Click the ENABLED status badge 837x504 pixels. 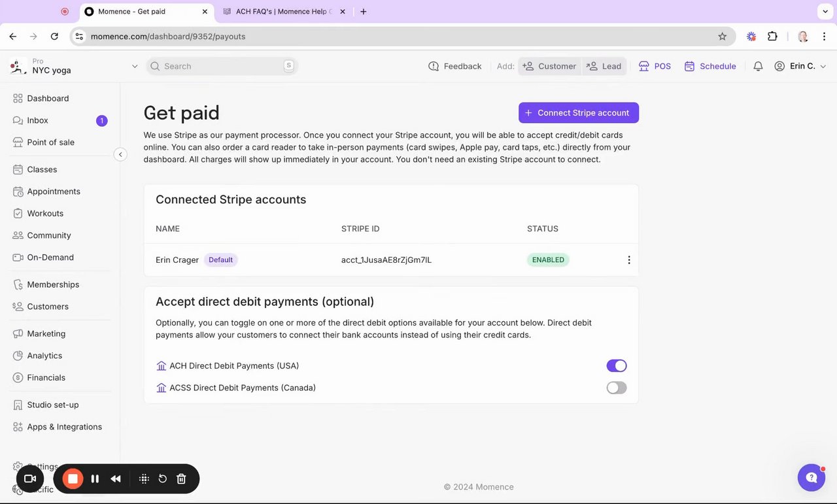tap(548, 260)
